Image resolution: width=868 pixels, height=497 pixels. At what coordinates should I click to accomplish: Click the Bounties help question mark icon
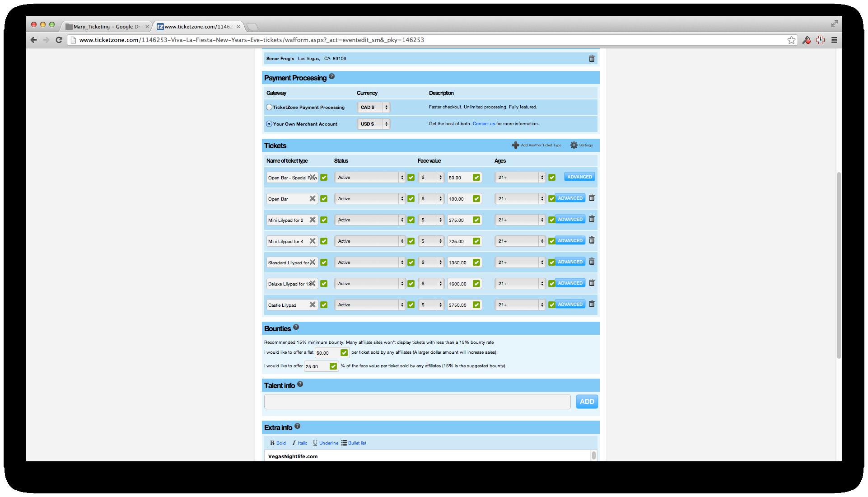tap(296, 327)
